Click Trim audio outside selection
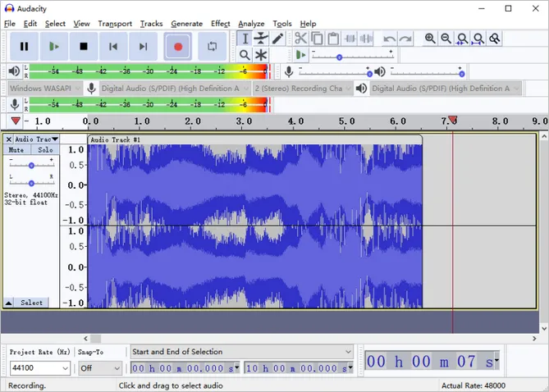The image size is (549, 392). [350, 39]
